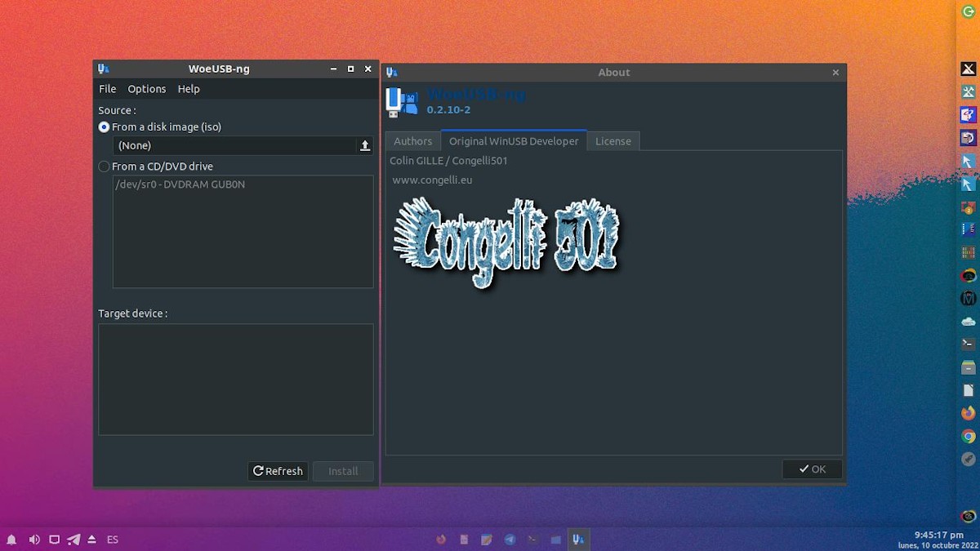Select the From a disk image (iso) option
This screenshot has width=980, height=551.
click(104, 127)
